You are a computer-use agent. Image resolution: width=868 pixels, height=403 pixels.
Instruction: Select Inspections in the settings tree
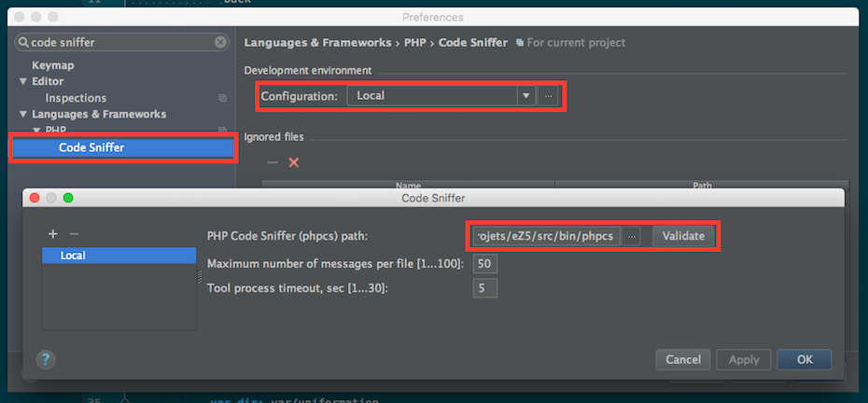[76, 98]
